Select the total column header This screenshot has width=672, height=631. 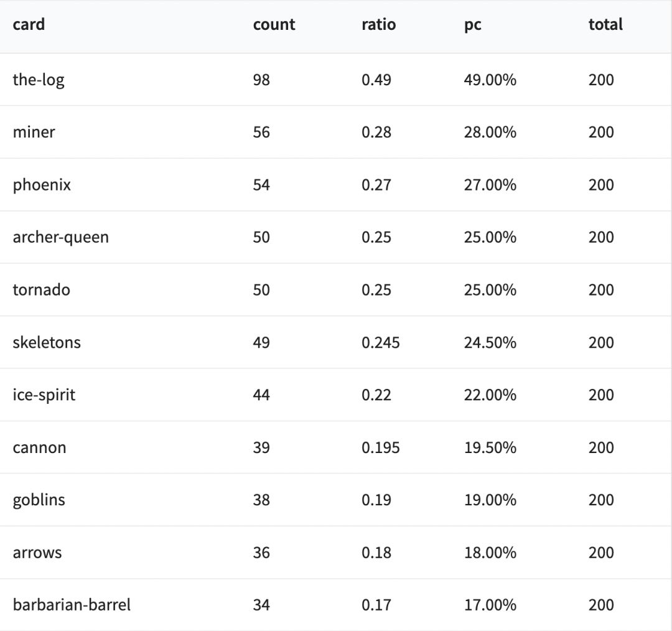(605, 24)
